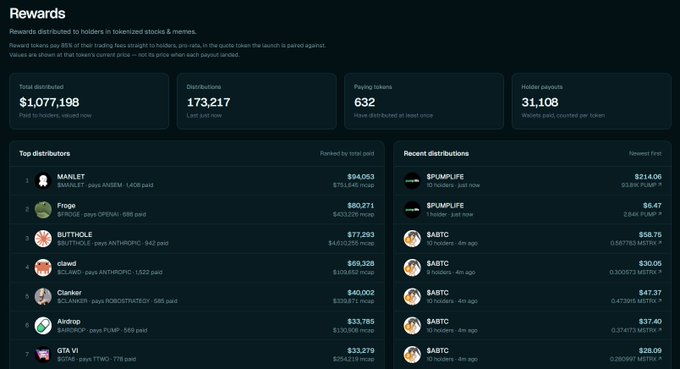Click $ABTC avatar in the $47.37 row
This screenshot has width=680, height=369.
(412, 297)
